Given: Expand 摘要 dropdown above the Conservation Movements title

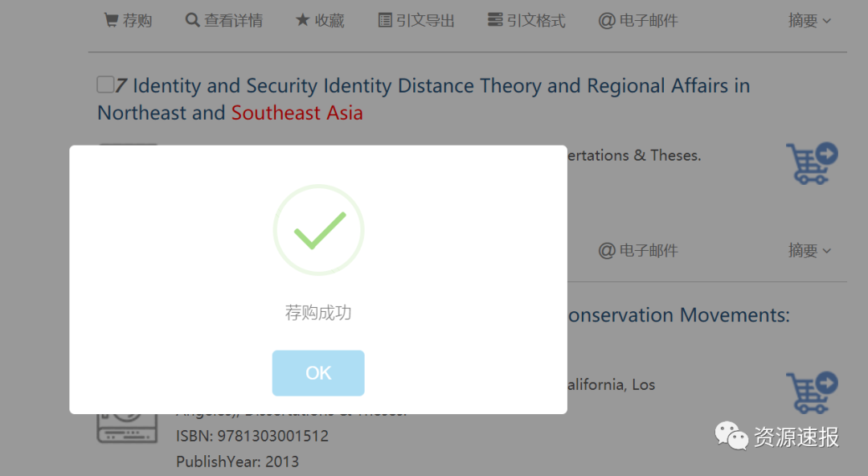Looking at the screenshot, I should click(x=809, y=251).
